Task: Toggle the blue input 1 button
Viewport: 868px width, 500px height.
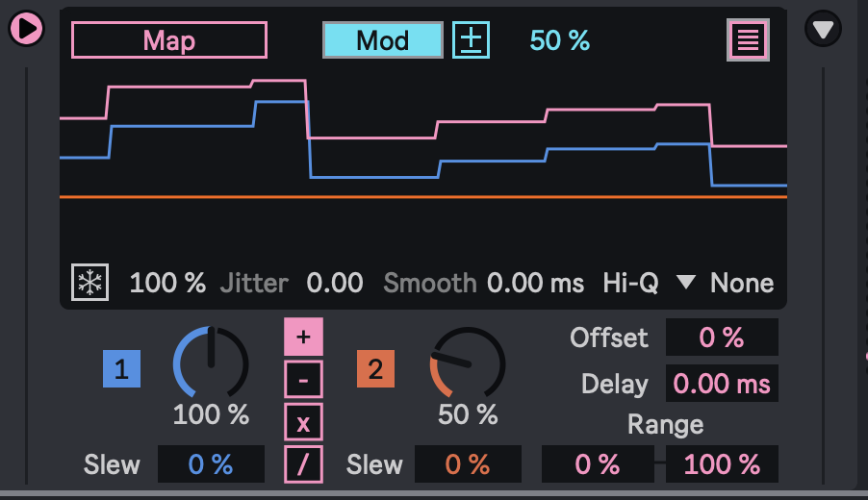Action: [x=121, y=369]
